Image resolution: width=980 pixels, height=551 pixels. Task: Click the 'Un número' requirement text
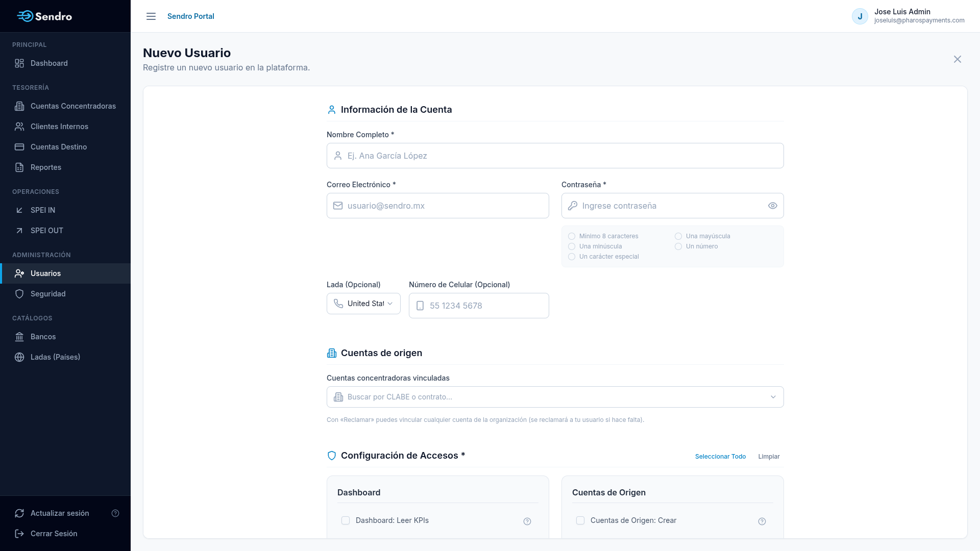coord(702,246)
